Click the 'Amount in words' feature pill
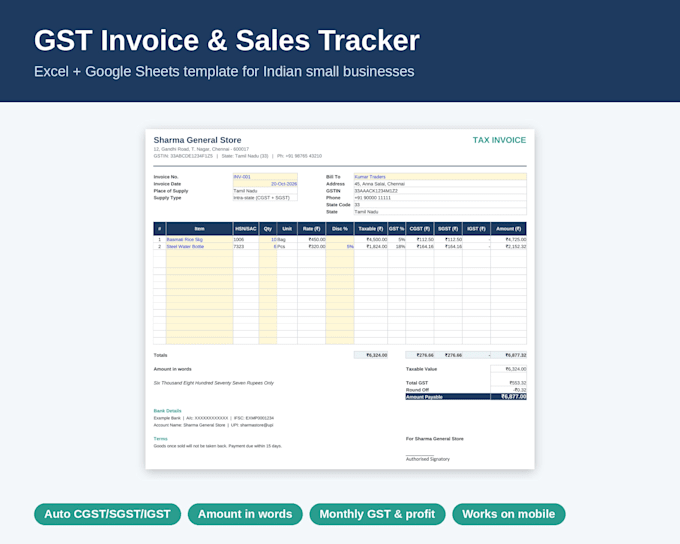The width and height of the screenshot is (680, 544). [245, 514]
